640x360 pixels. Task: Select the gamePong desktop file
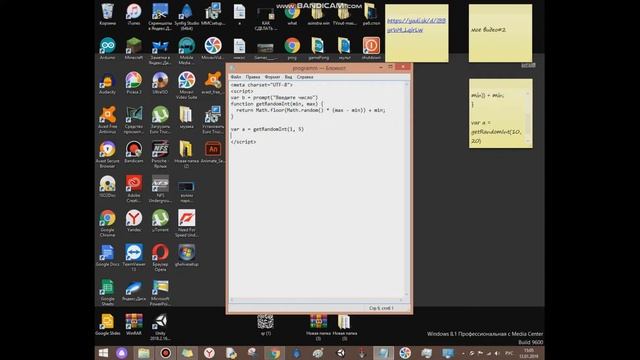(318, 49)
